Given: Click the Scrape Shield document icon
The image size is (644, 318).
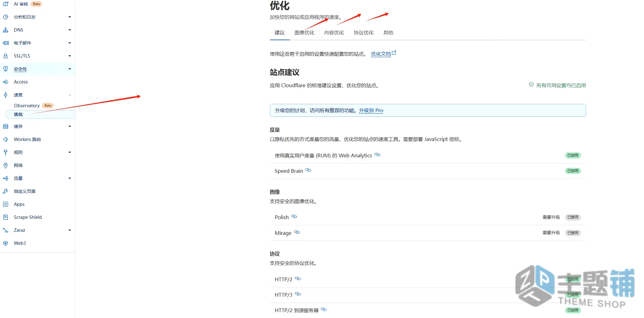Looking at the screenshot, I should point(6,217).
